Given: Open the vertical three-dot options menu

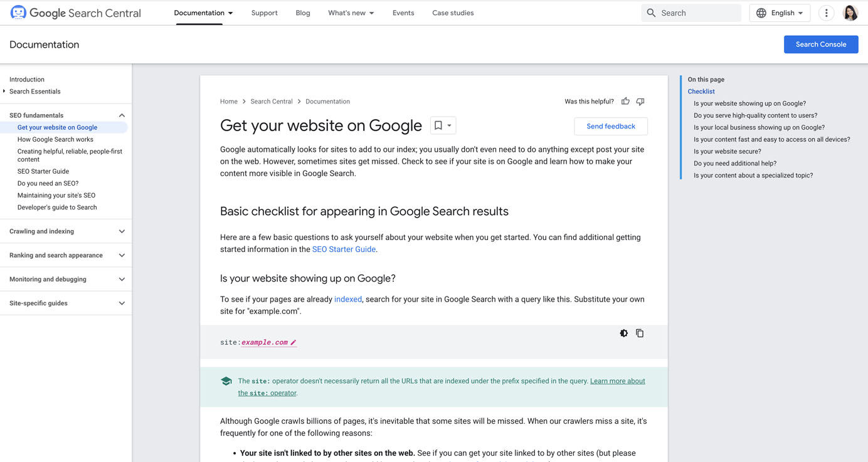Looking at the screenshot, I should pos(826,13).
